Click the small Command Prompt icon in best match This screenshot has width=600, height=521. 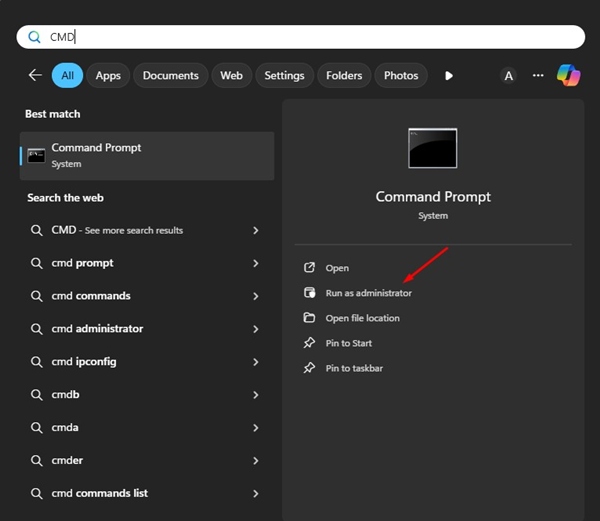[36, 156]
